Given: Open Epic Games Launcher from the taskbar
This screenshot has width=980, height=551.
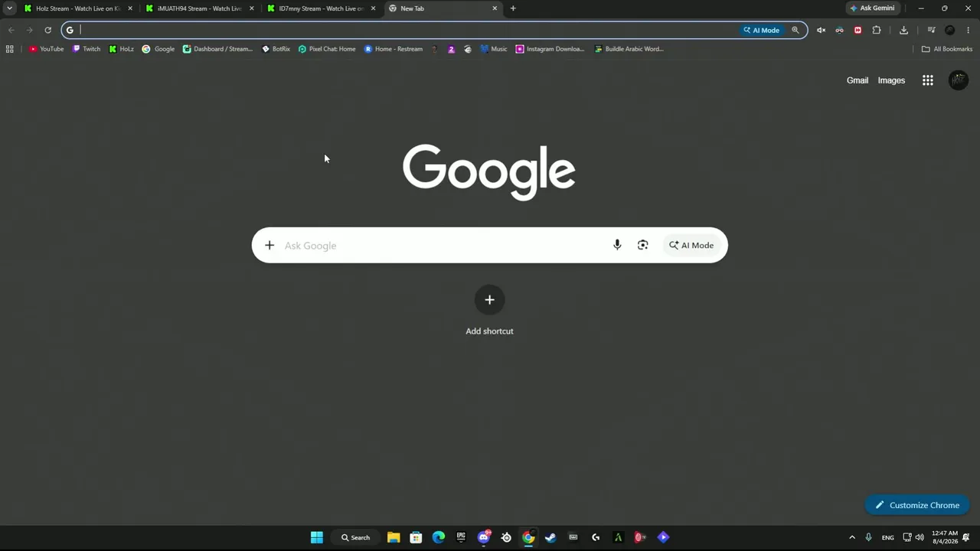Looking at the screenshot, I should point(461,537).
